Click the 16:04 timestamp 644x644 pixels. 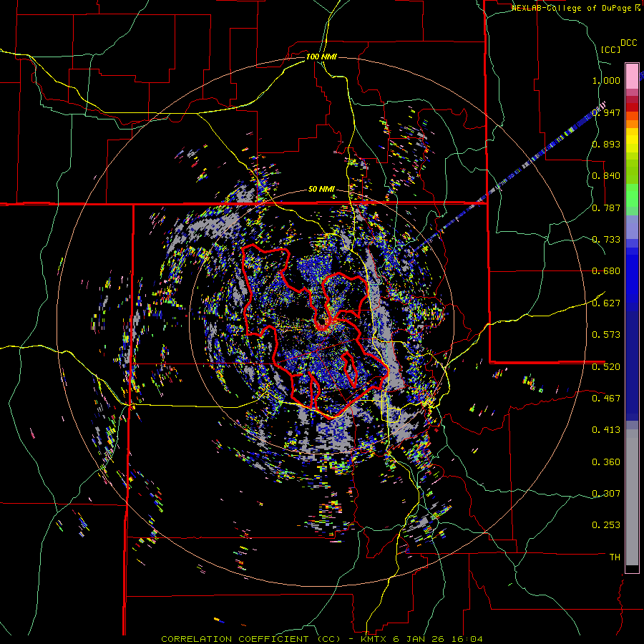467,639
